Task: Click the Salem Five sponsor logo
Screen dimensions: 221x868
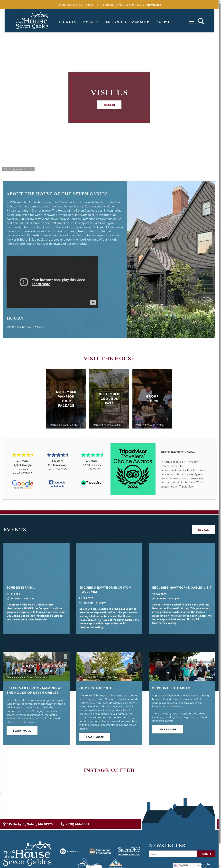Action: 129,851
